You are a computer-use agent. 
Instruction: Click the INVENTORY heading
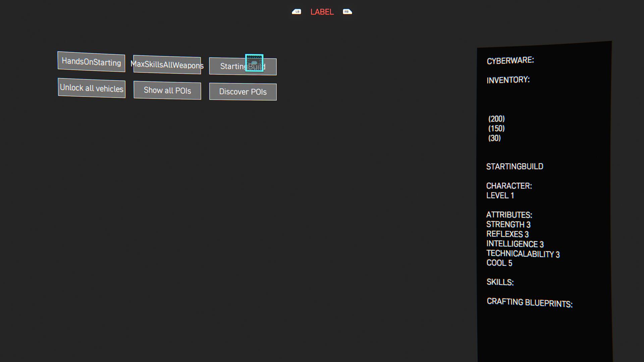508,80
